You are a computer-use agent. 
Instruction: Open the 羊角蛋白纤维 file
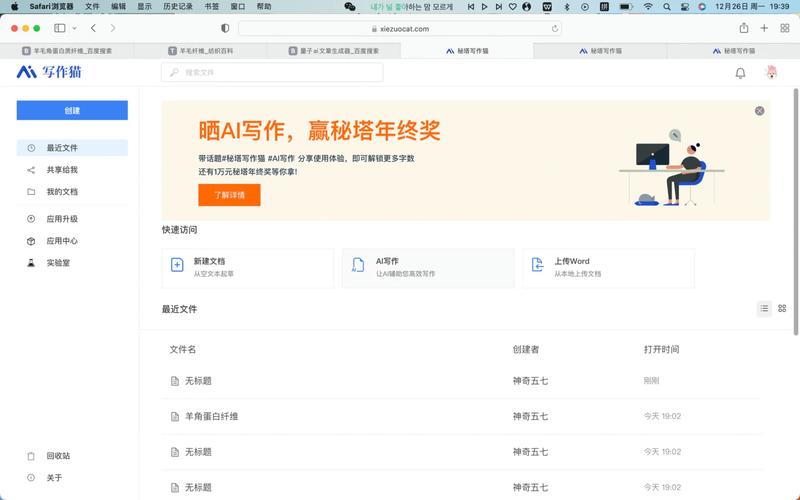coord(211,416)
